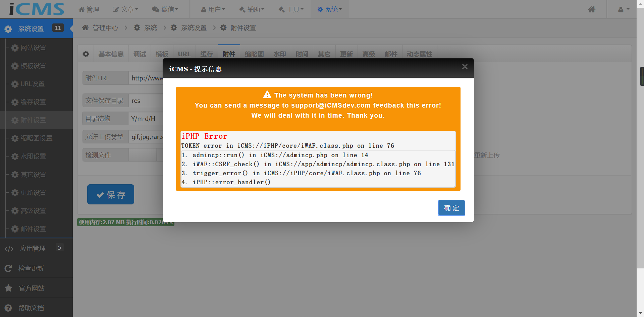Close the iCMS 提示信息 dialog with X

pyautogui.click(x=465, y=66)
